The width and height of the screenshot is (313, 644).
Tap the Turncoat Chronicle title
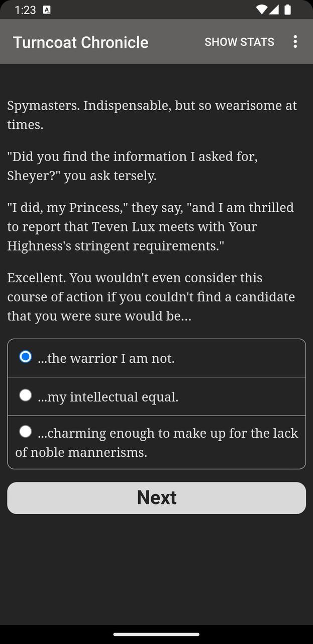(x=80, y=42)
